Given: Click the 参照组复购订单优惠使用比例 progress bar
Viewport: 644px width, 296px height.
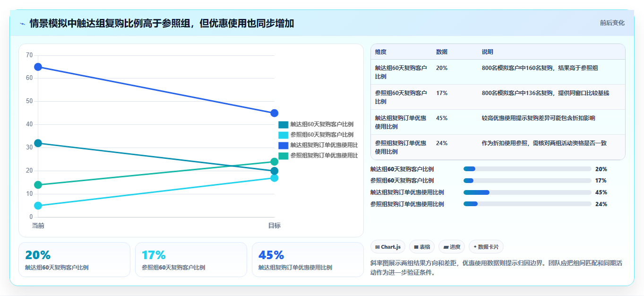Looking at the screenshot, I should pos(527,204).
